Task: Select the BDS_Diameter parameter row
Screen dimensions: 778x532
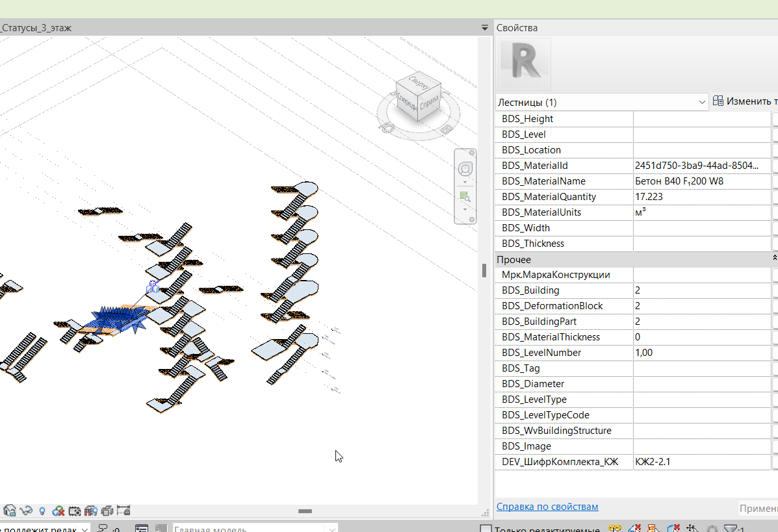Action: (632, 383)
